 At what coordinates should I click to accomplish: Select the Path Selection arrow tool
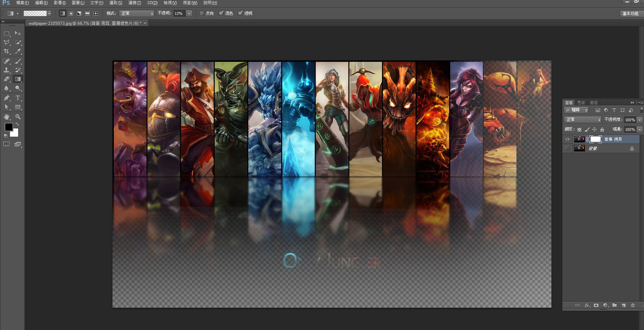(7, 107)
